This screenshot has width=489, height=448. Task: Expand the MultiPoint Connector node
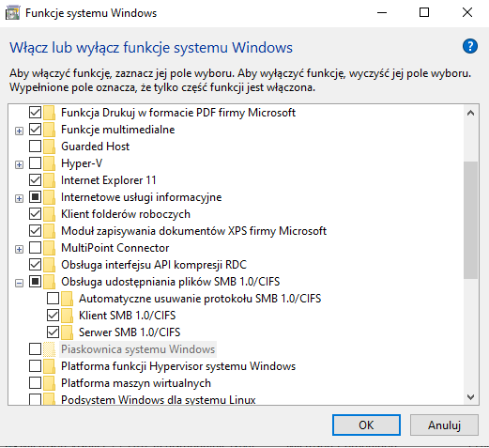(x=19, y=249)
